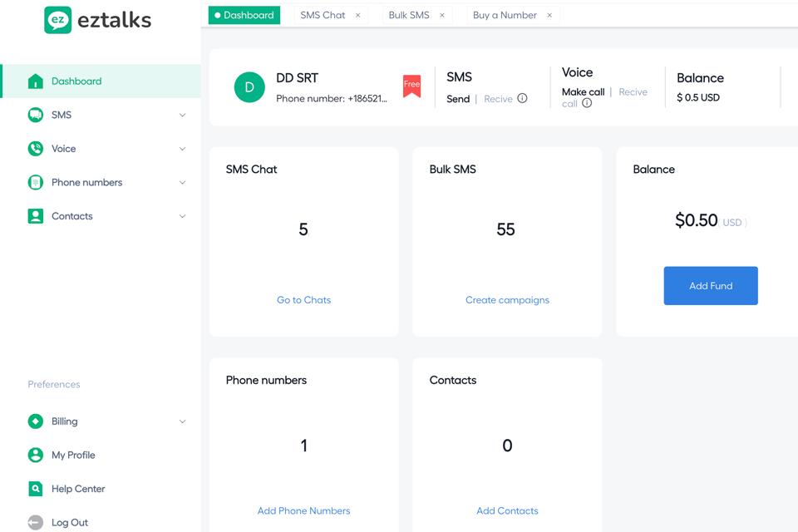
Task: Click the Log Out arrow icon
Action: point(35,522)
